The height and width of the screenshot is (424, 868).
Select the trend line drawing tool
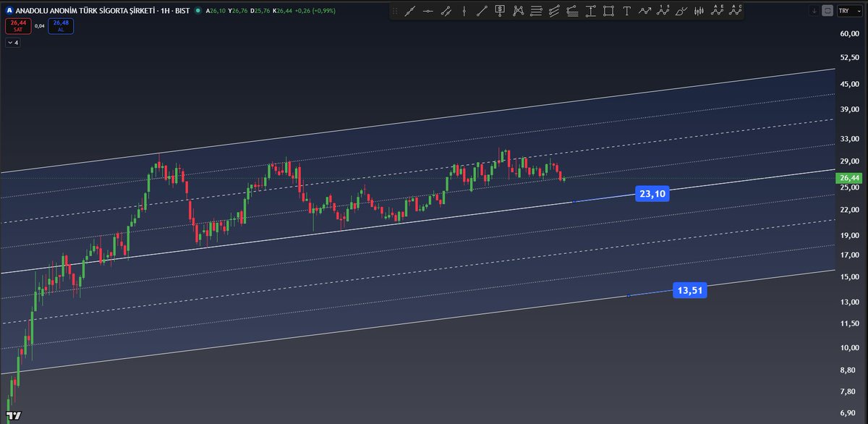point(410,11)
